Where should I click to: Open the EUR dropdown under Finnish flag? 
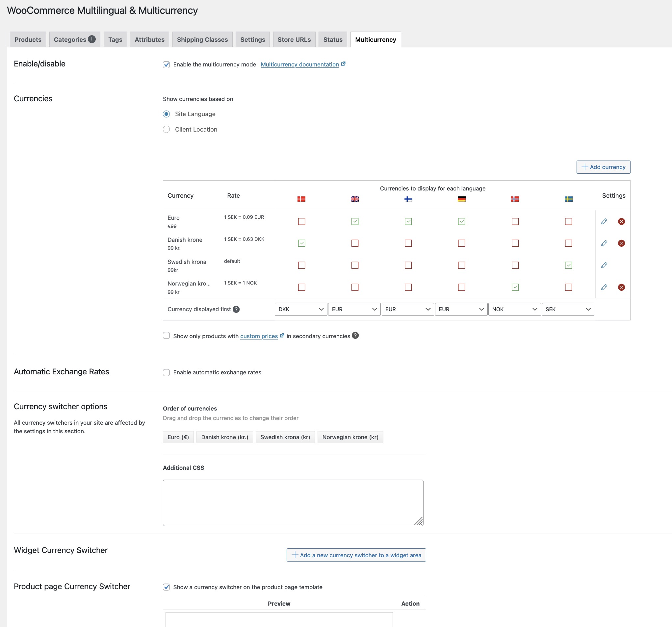(408, 309)
